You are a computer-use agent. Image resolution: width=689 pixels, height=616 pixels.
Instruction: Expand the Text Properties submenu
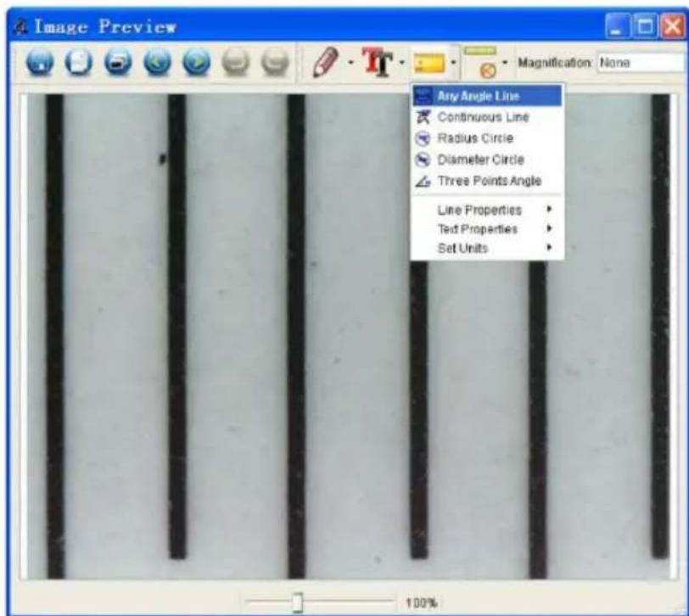(x=487, y=229)
